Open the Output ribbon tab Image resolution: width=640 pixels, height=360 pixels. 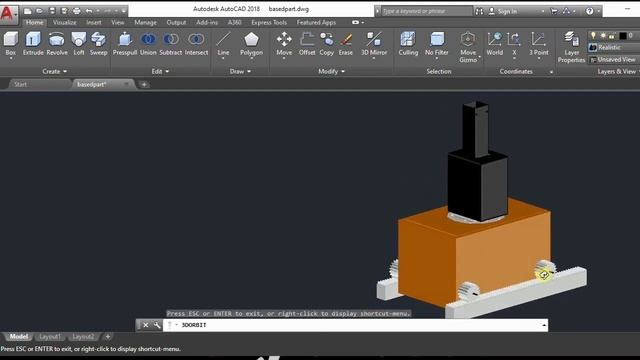click(x=176, y=22)
